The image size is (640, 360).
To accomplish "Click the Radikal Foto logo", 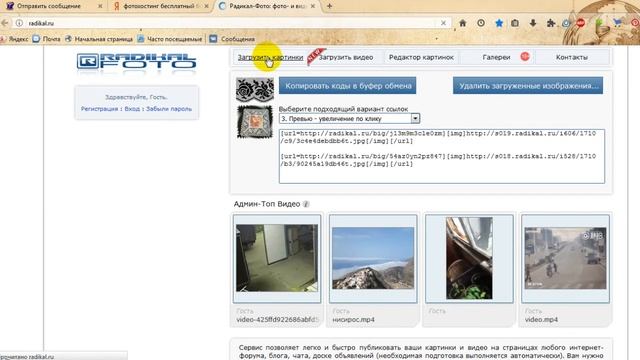I will (x=136, y=61).
